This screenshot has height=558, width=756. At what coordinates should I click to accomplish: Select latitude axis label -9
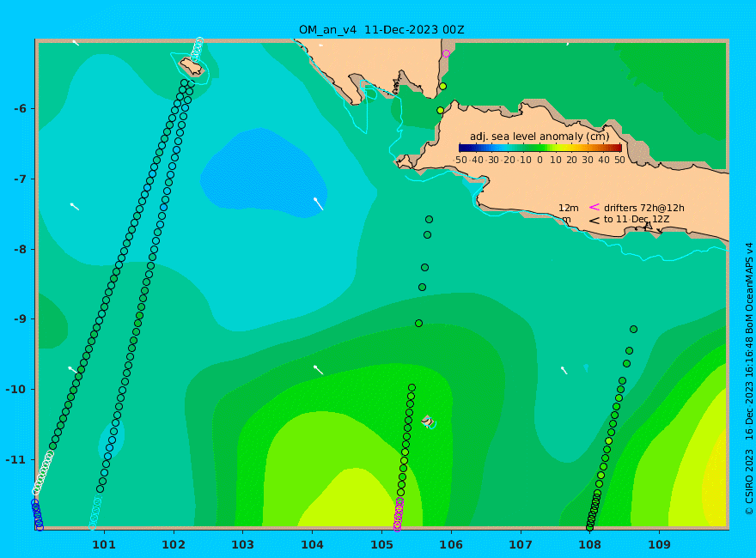pos(20,319)
